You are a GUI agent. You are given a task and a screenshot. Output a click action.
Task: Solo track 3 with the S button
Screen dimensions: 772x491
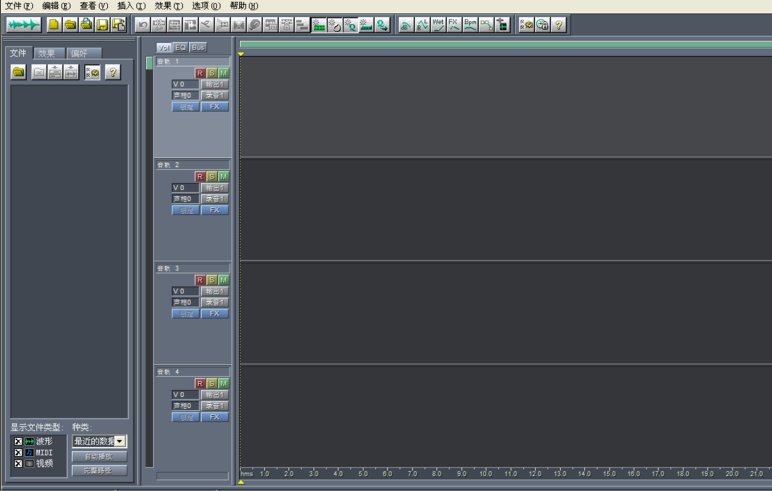(x=212, y=280)
